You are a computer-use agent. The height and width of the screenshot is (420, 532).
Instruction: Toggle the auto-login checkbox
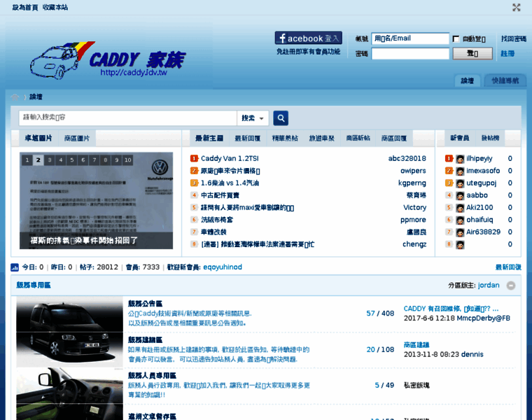coord(456,39)
